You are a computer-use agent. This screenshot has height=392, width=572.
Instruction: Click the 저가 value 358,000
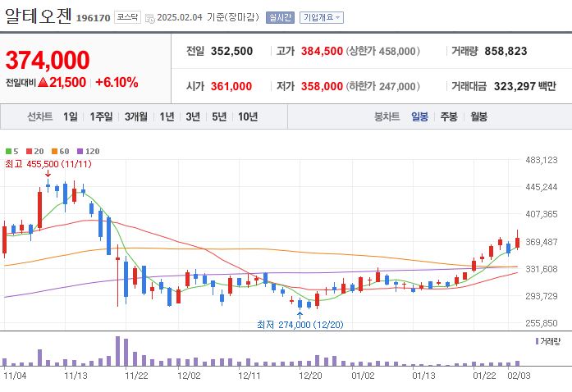coord(322,86)
